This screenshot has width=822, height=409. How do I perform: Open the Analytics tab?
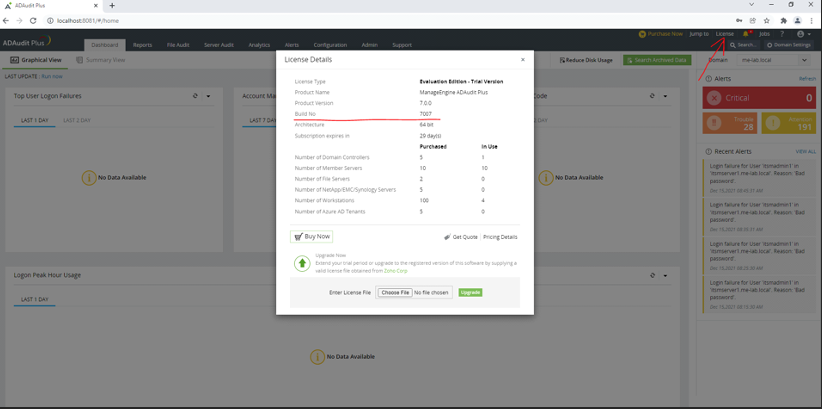point(259,45)
